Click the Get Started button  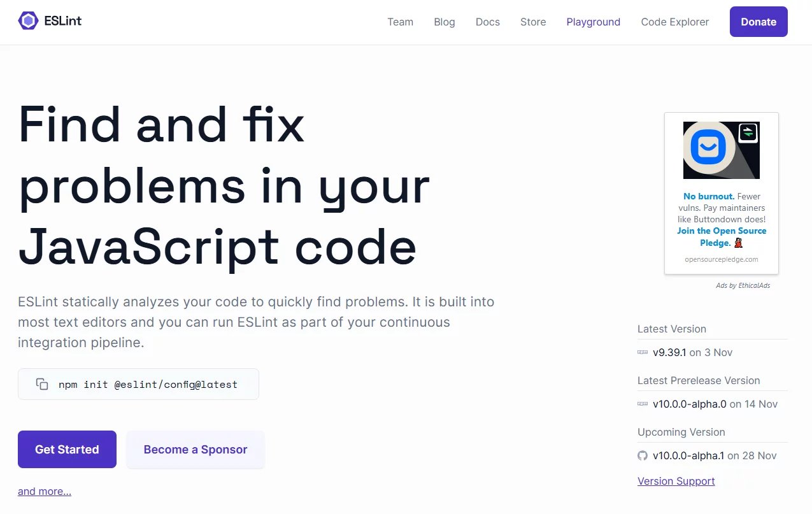coord(67,449)
